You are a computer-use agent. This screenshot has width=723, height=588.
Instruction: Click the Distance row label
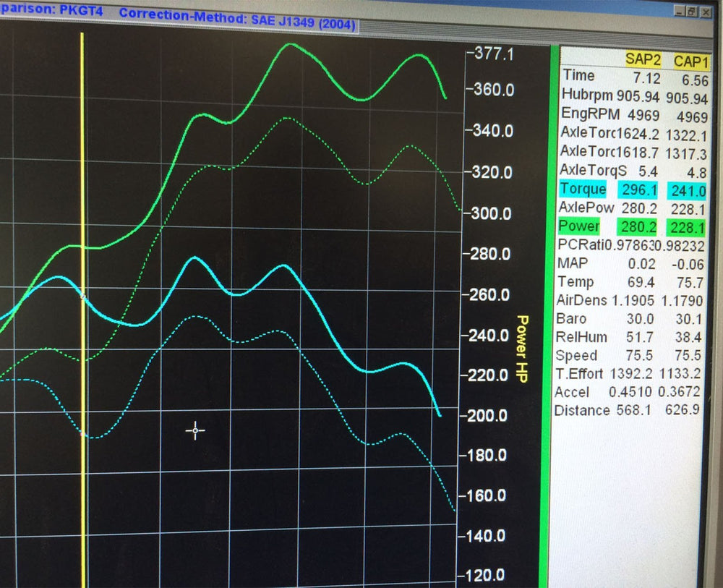click(x=582, y=411)
